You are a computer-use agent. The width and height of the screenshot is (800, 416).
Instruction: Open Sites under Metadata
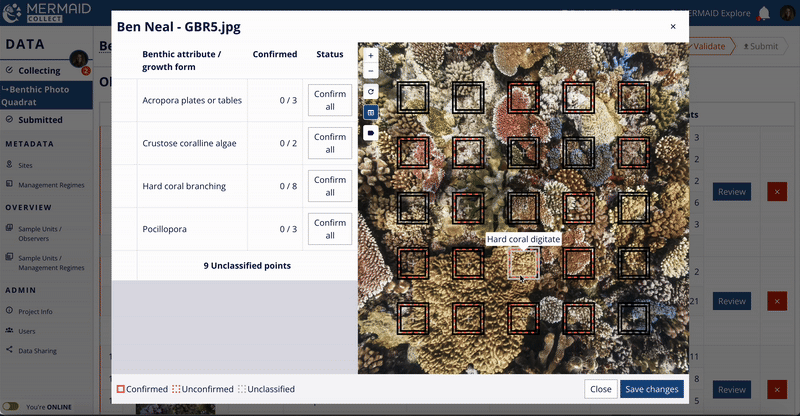click(x=25, y=165)
